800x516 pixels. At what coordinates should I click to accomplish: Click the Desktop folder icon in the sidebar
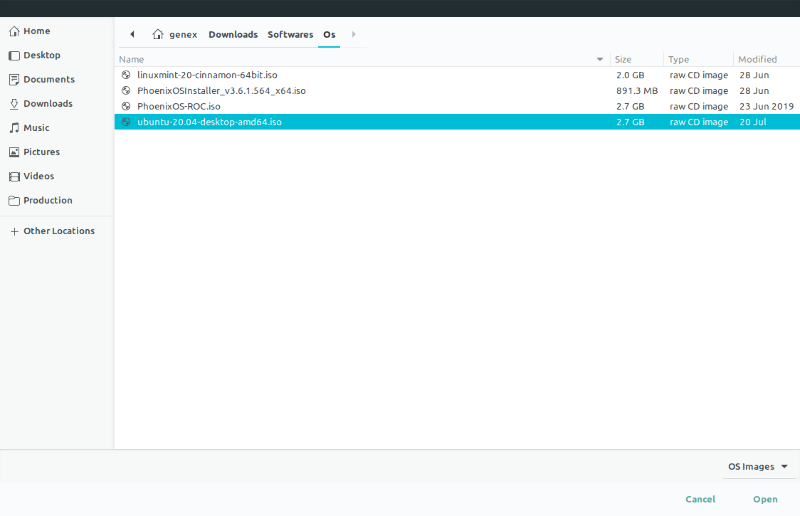pyautogui.click(x=14, y=56)
